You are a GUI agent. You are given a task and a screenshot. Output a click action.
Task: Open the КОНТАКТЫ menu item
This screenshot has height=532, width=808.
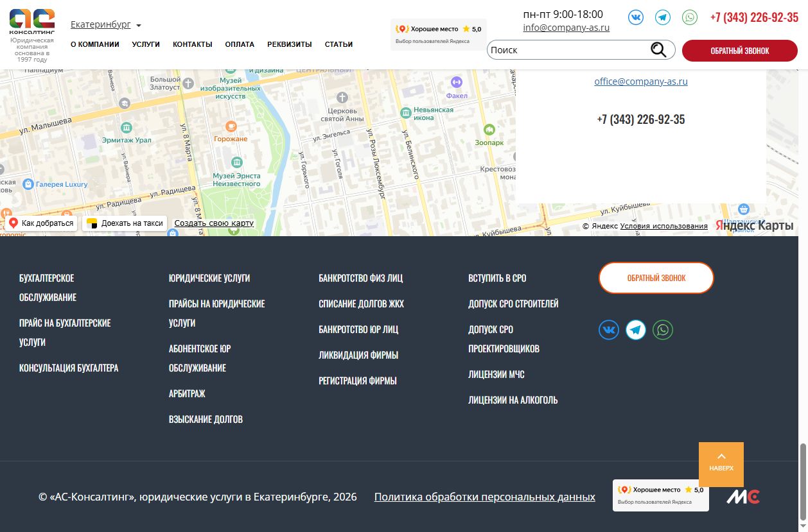pyautogui.click(x=193, y=44)
